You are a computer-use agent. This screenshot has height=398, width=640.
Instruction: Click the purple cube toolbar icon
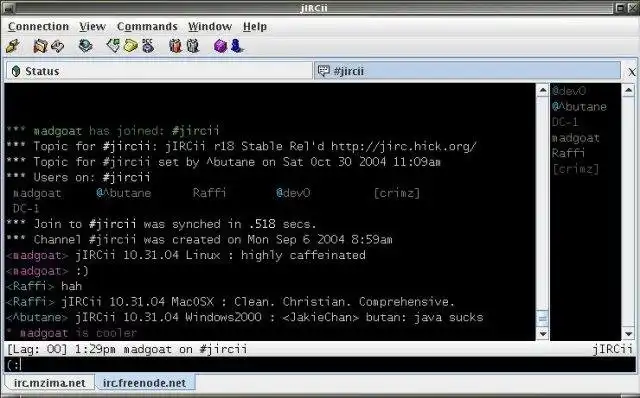coord(220,46)
